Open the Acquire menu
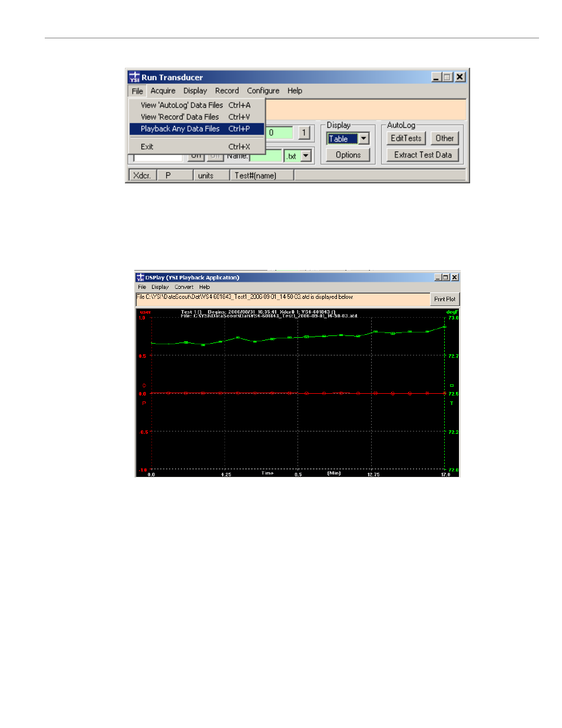The image size is (562, 728). (x=163, y=91)
